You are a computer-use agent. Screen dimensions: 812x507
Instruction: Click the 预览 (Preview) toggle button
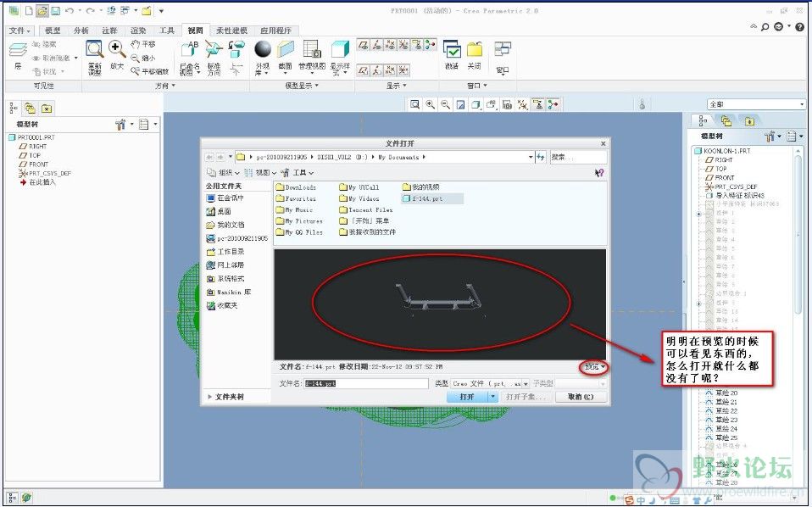tap(594, 367)
